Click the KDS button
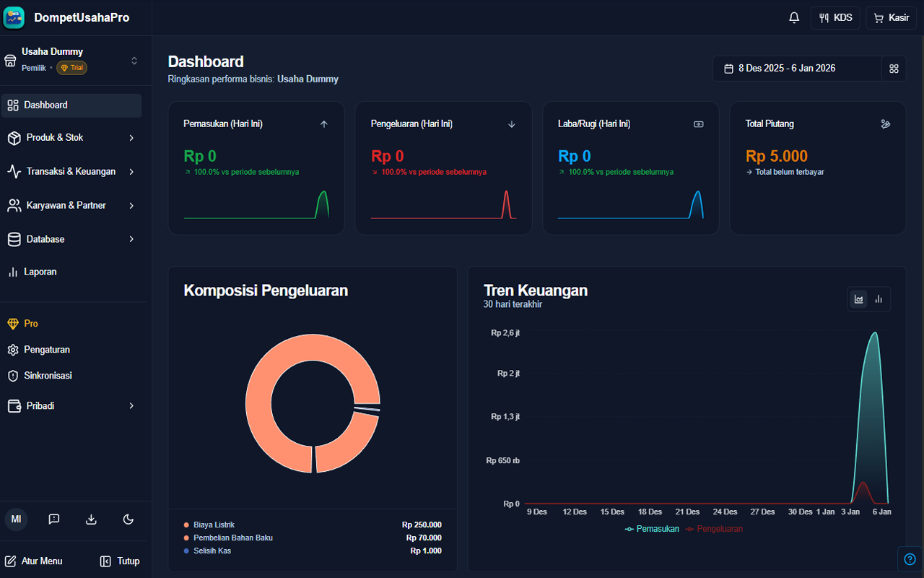924x578 pixels. 835,17
